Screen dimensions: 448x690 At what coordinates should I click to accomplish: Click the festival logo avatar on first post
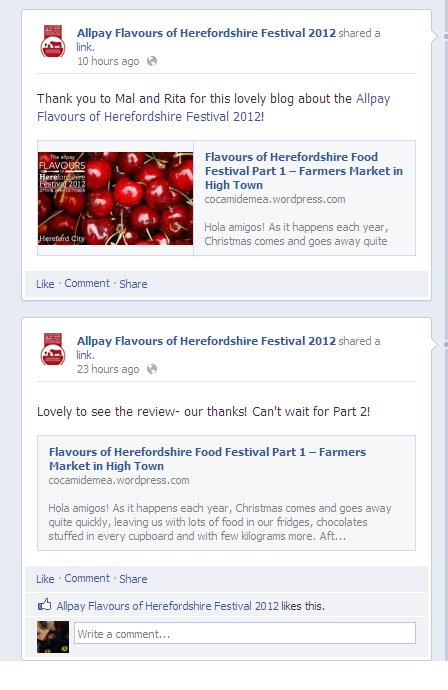tap(53, 41)
